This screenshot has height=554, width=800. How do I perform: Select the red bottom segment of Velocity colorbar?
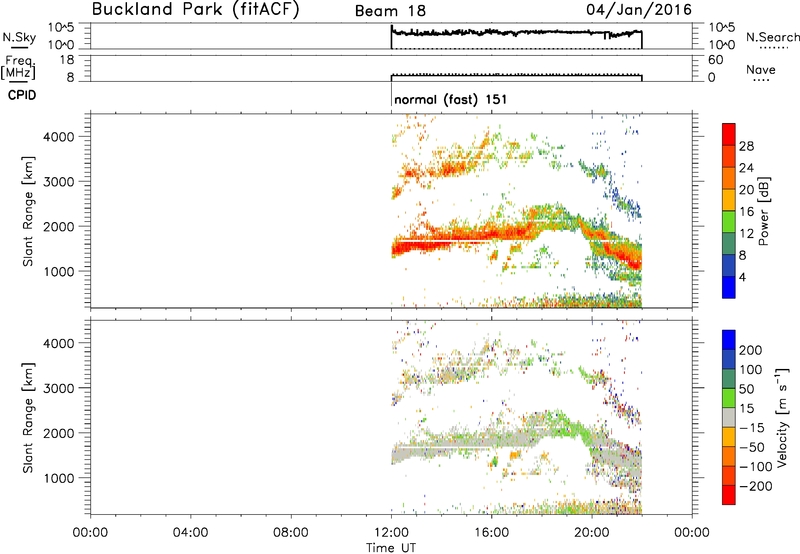click(729, 495)
